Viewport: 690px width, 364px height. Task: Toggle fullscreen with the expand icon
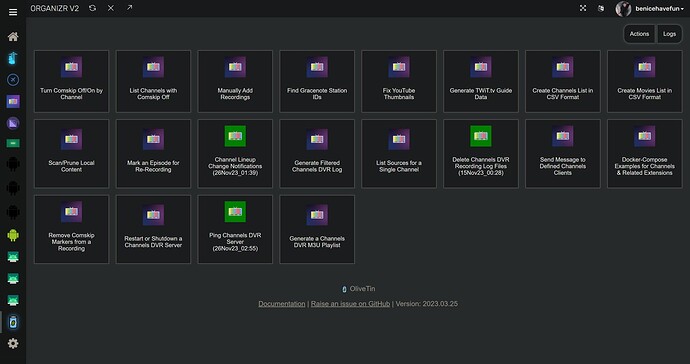click(583, 8)
